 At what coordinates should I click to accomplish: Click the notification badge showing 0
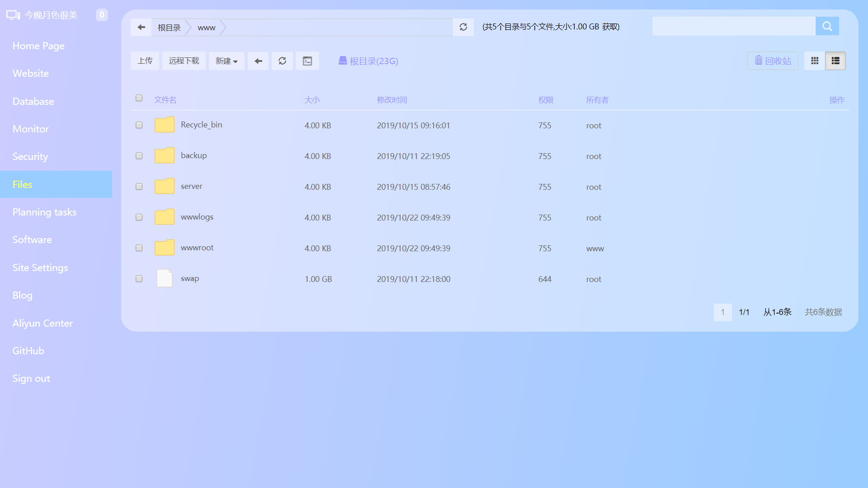[x=102, y=15]
